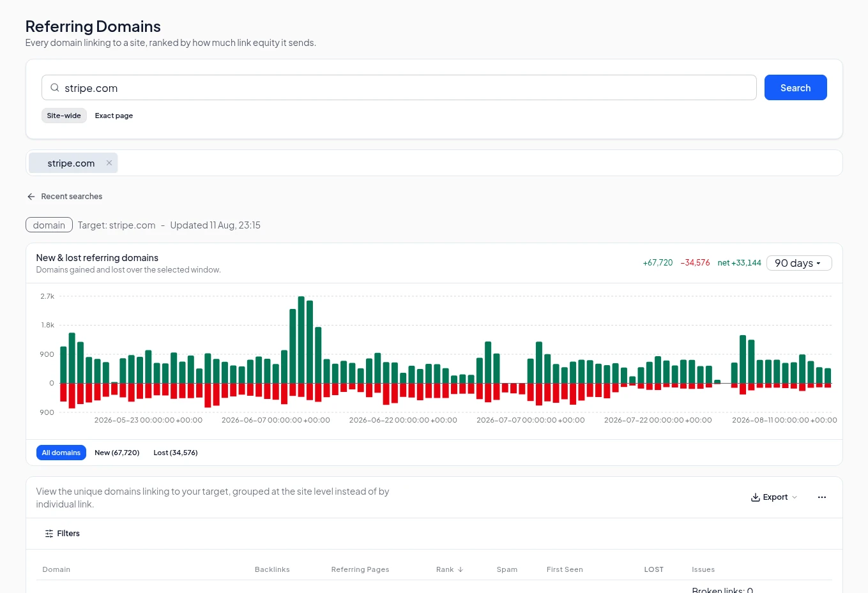The height and width of the screenshot is (593, 868).
Task: Click the Filters button
Action: pyautogui.click(x=63, y=534)
